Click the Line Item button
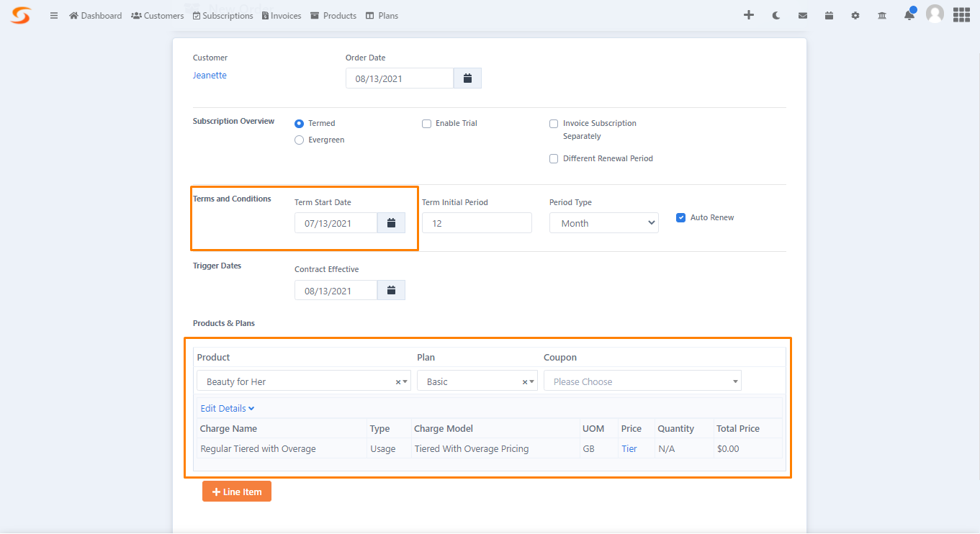 click(x=236, y=491)
